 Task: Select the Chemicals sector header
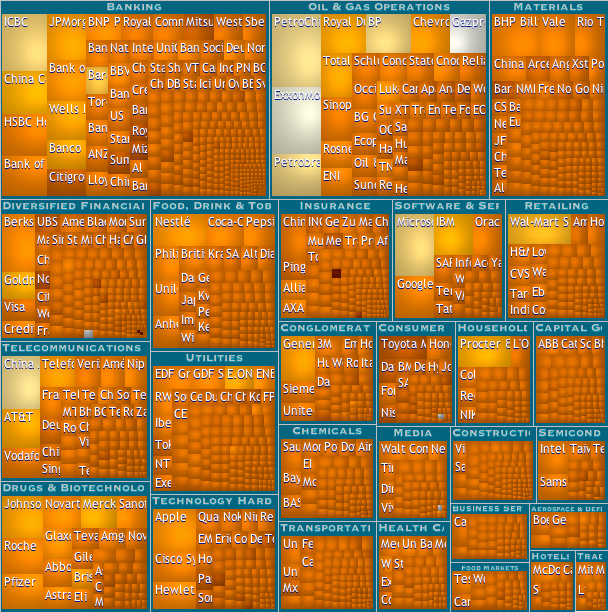[327, 431]
